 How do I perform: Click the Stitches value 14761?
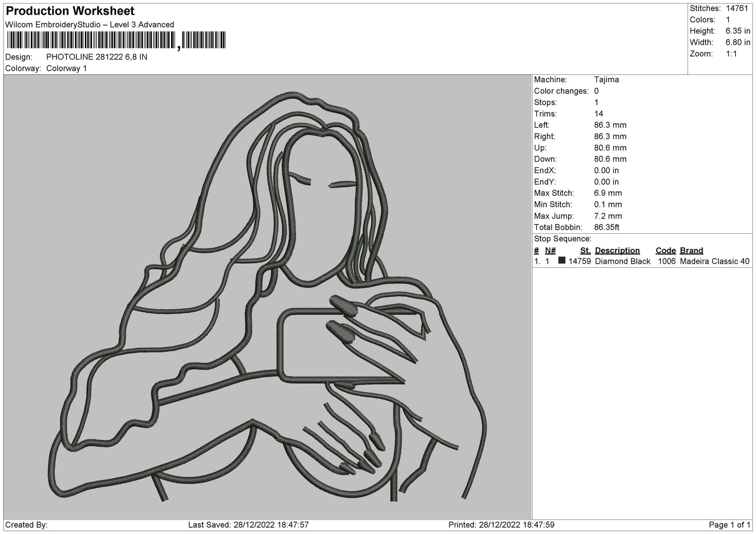click(x=737, y=8)
